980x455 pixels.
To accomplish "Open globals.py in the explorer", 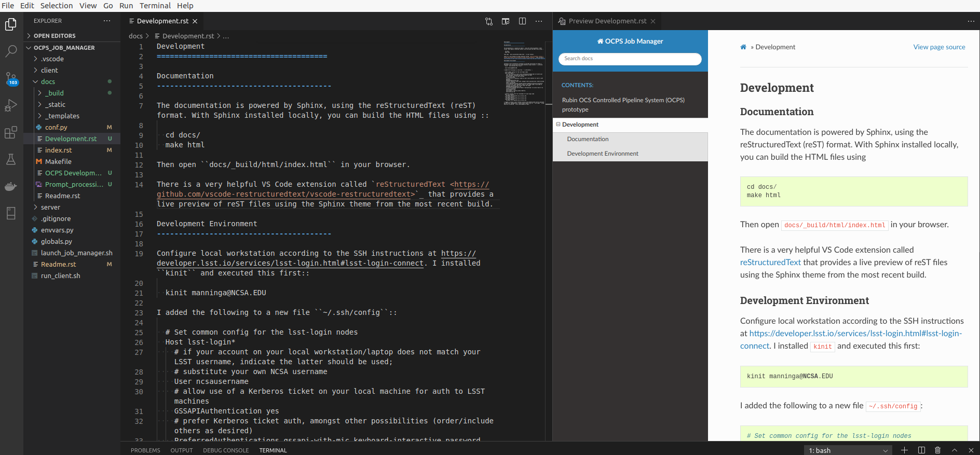I will coord(72,241).
